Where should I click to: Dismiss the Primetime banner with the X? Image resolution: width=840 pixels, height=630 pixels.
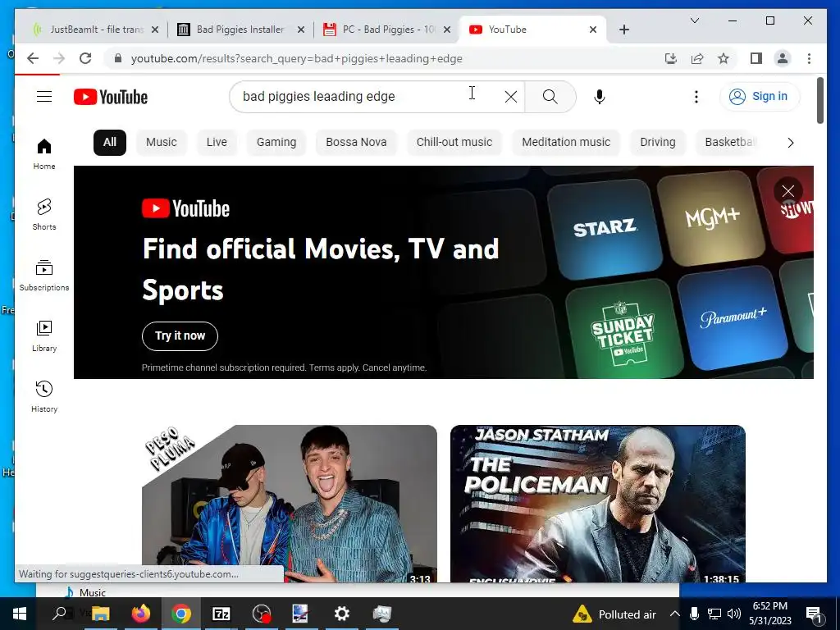pyautogui.click(x=787, y=190)
